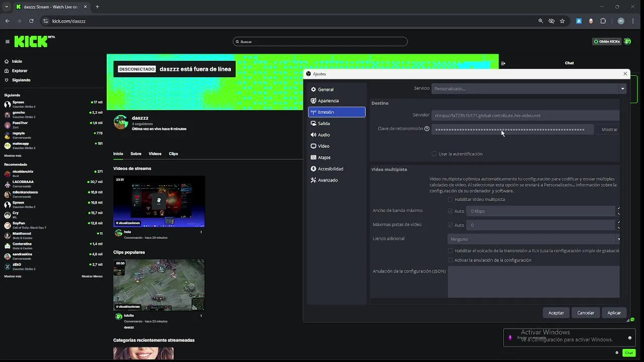Viewport: 644px width, 362px height.
Task: Open Kick user avatar menu
Action: [x=627, y=42]
